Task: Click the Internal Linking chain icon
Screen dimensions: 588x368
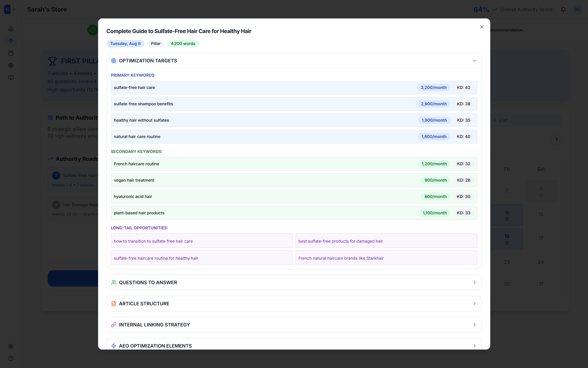Action: coord(114,325)
